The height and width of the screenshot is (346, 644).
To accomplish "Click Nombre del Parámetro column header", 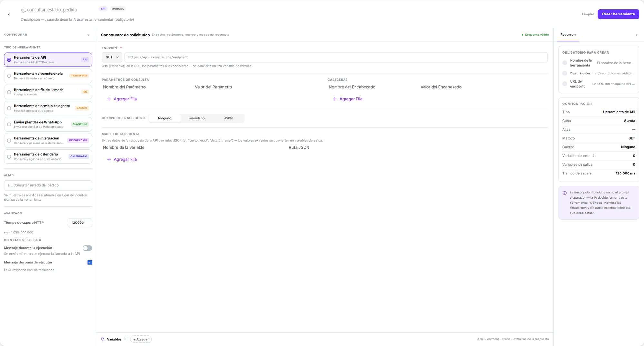I will pos(124,87).
